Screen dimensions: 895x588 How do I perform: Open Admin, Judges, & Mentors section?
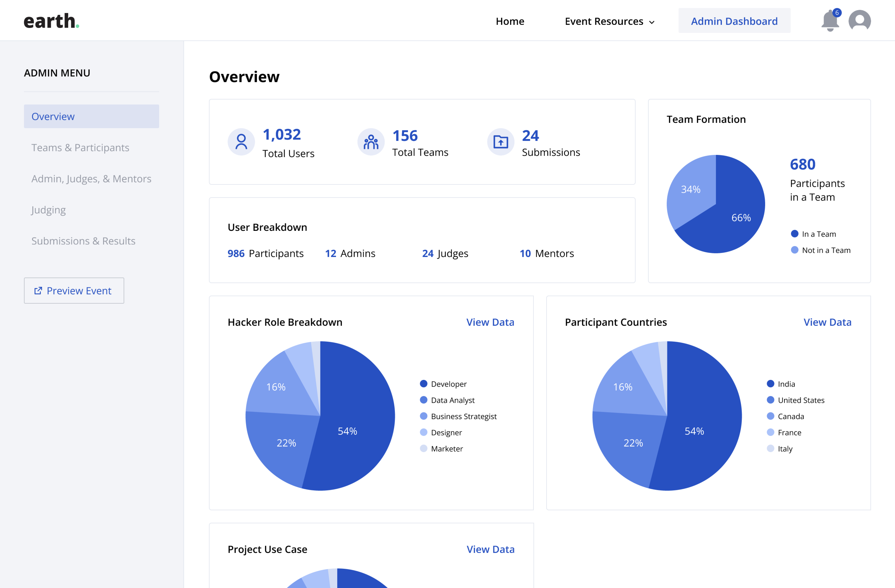click(x=91, y=179)
